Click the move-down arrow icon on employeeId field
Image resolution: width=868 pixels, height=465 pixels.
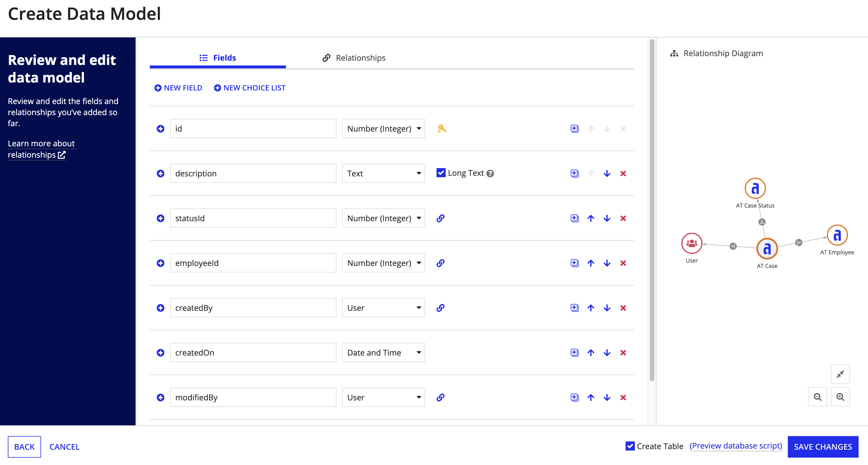click(607, 263)
